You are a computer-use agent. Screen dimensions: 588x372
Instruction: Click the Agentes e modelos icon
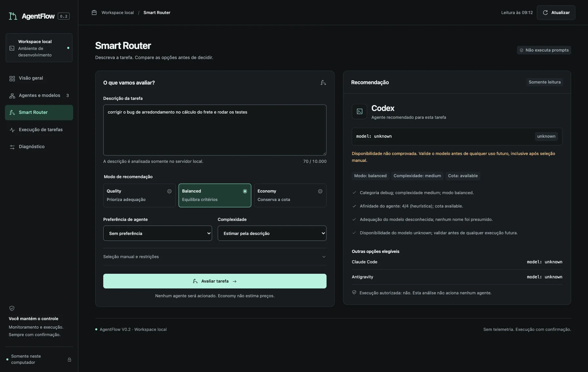point(12,96)
